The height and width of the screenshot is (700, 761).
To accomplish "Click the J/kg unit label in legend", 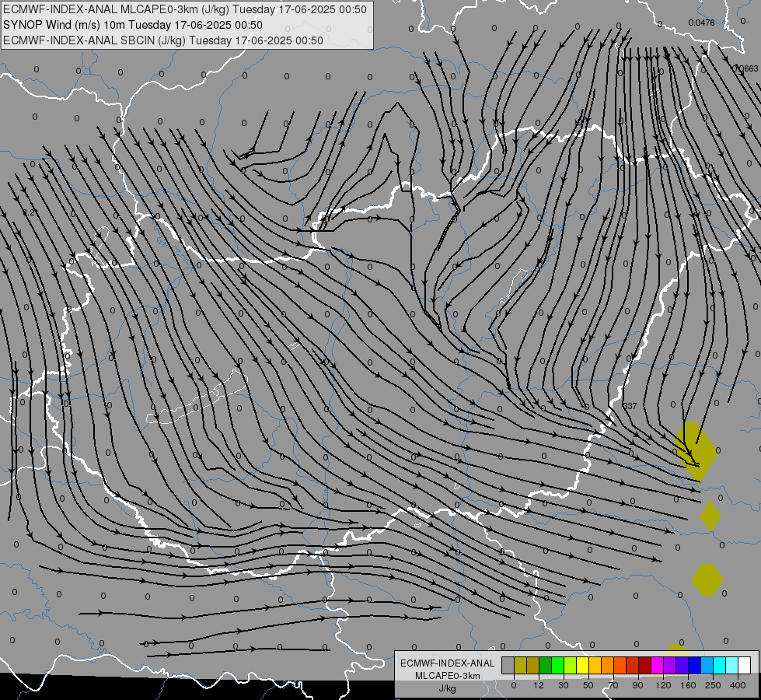I will pos(448,688).
